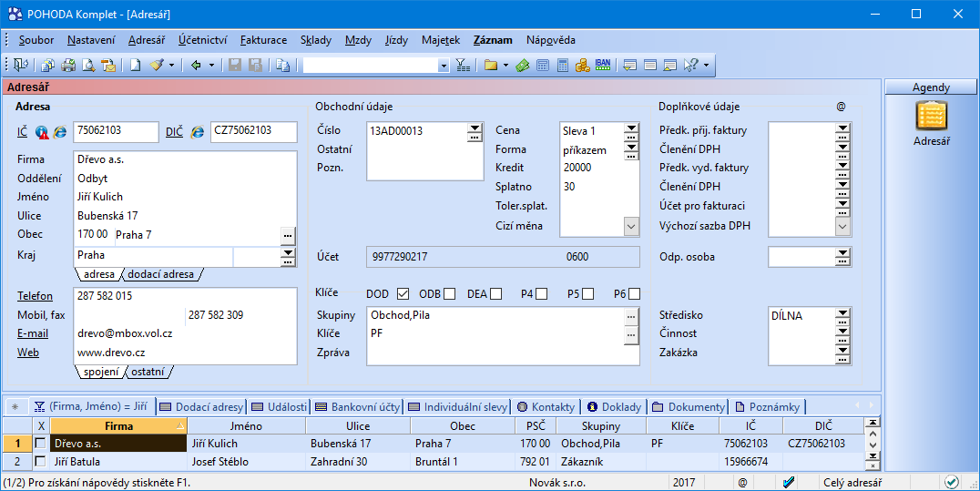Click the info warning icon next to IČ
Viewport: 980px width, 491px height.
pos(42,132)
